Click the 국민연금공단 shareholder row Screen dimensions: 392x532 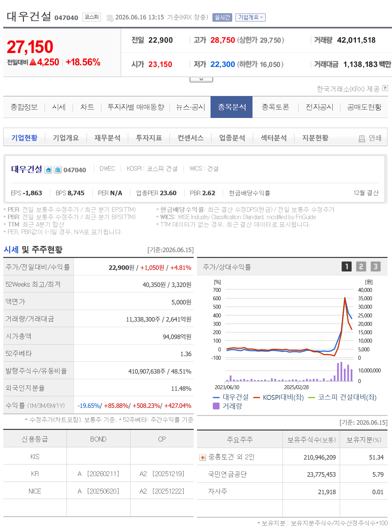pyautogui.click(x=292, y=474)
